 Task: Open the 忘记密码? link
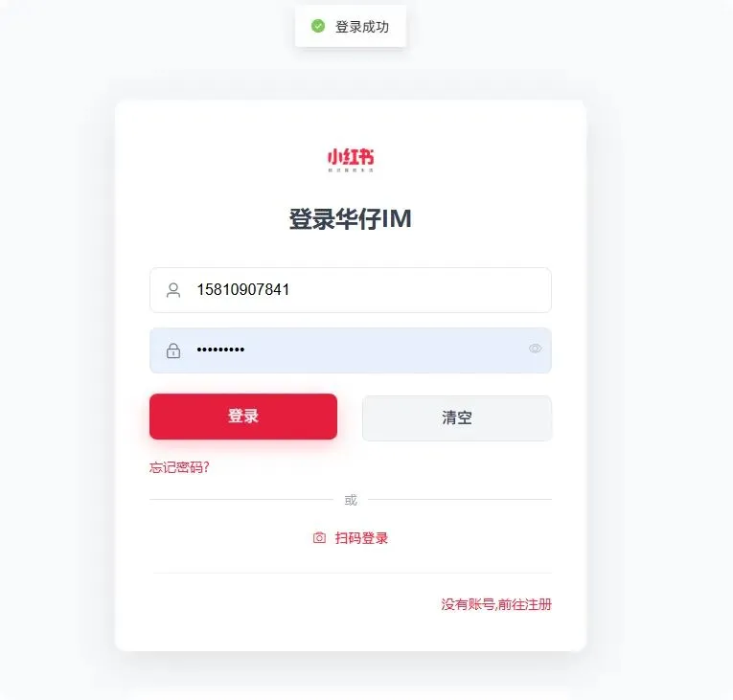[x=179, y=467]
